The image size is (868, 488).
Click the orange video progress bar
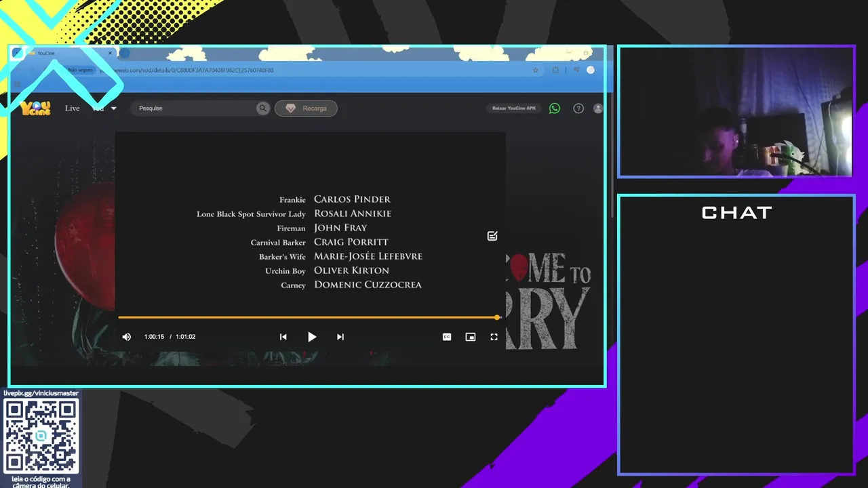[x=309, y=317]
